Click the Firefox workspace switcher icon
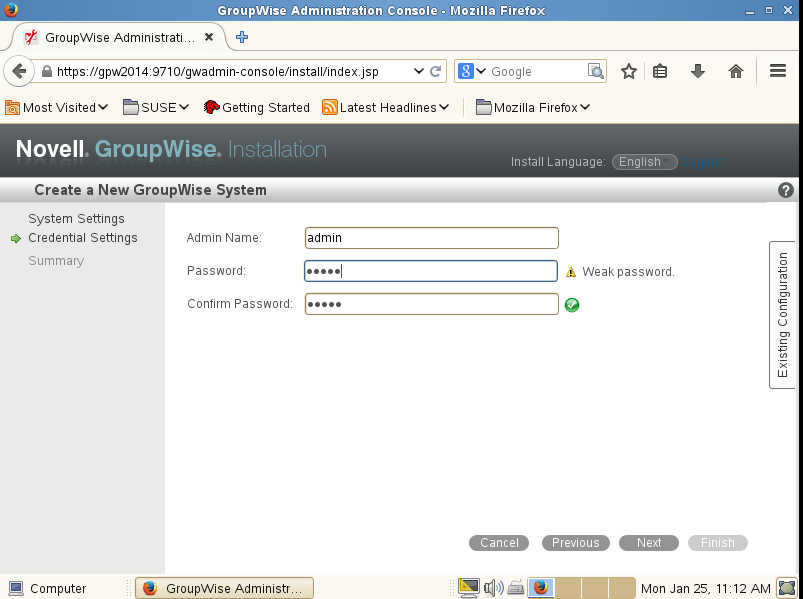803x599 pixels. [541, 588]
